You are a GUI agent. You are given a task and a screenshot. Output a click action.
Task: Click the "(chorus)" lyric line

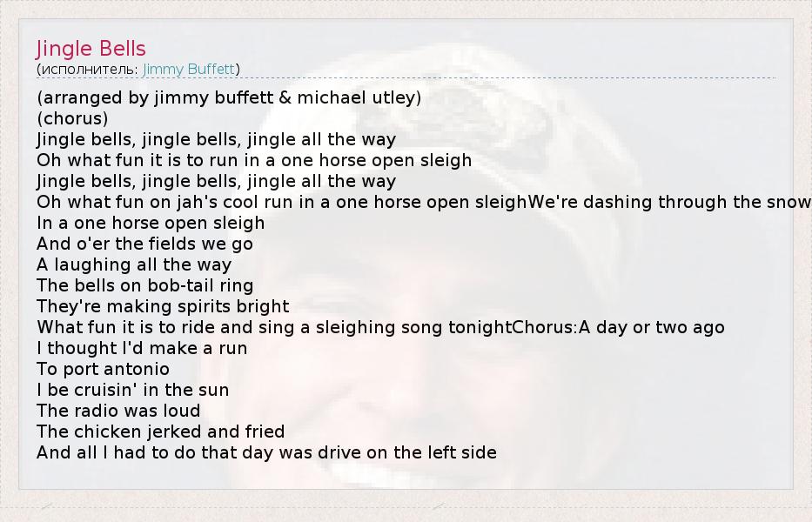pyautogui.click(x=72, y=118)
